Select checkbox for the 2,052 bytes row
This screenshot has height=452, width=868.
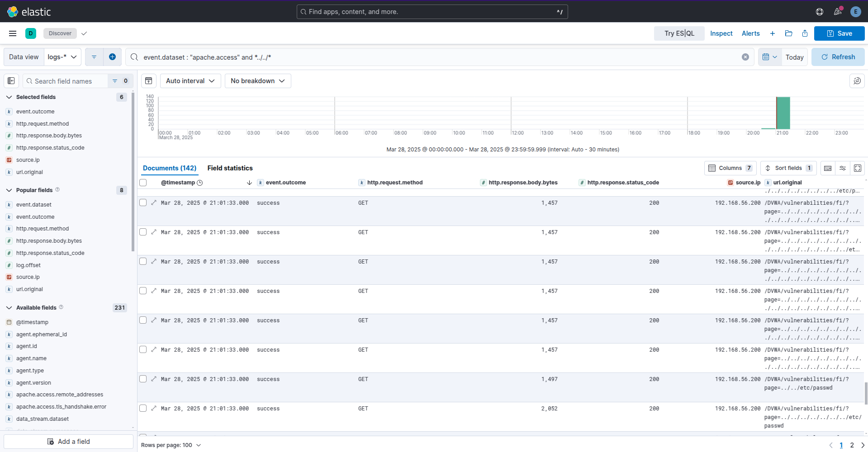tap(143, 409)
